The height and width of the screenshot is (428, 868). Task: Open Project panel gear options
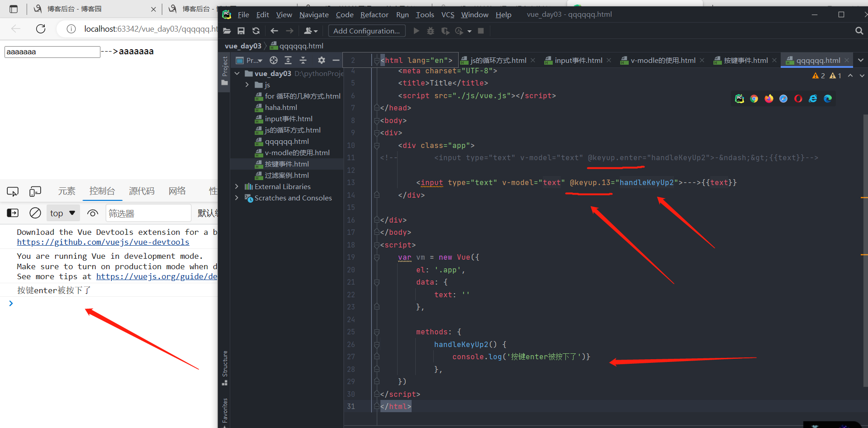322,60
